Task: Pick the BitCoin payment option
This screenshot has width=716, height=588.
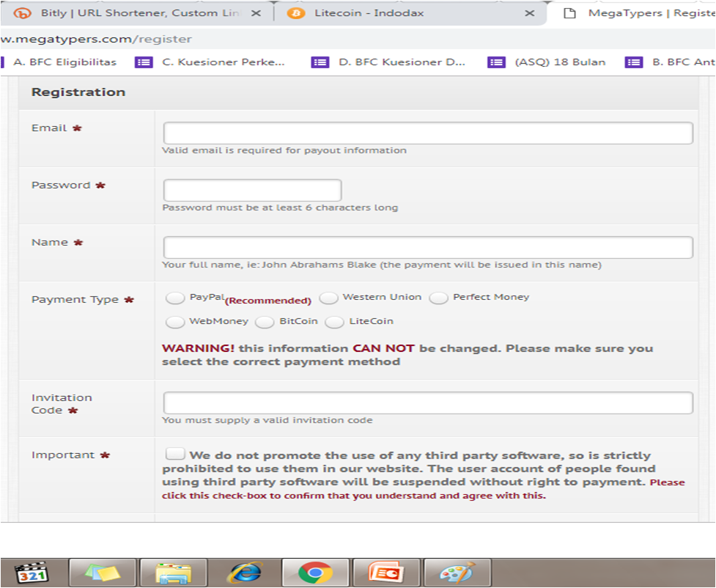Action: click(x=265, y=322)
